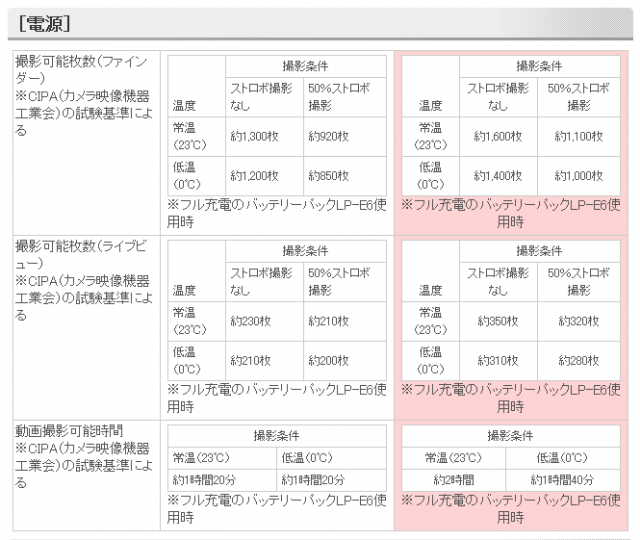Click 撮影条件 header in white movie table
This screenshot has height=540, width=640.
[x=277, y=436]
